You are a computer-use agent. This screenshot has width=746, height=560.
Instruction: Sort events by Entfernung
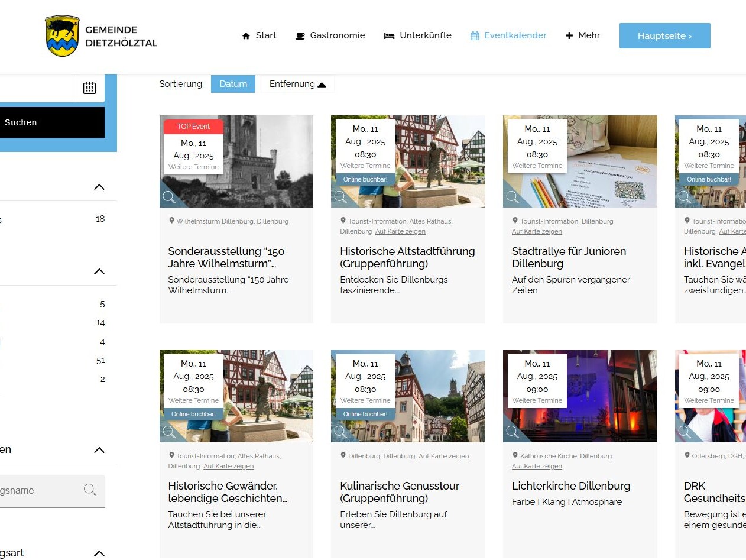[x=297, y=84]
